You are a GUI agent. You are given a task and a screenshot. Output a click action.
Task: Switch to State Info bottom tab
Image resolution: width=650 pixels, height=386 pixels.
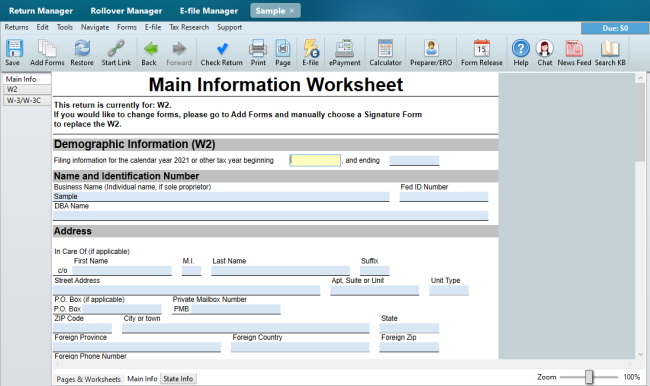pos(178,379)
